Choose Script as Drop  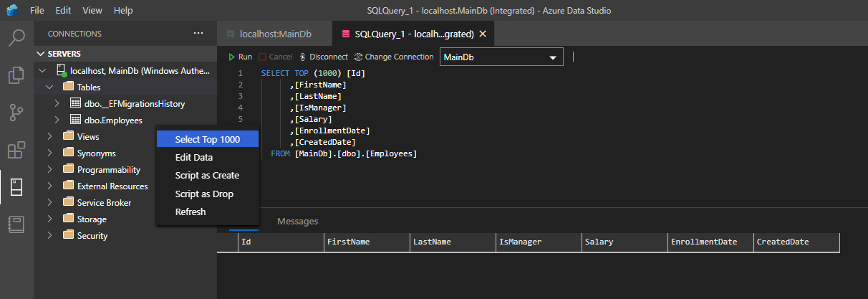click(208, 194)
